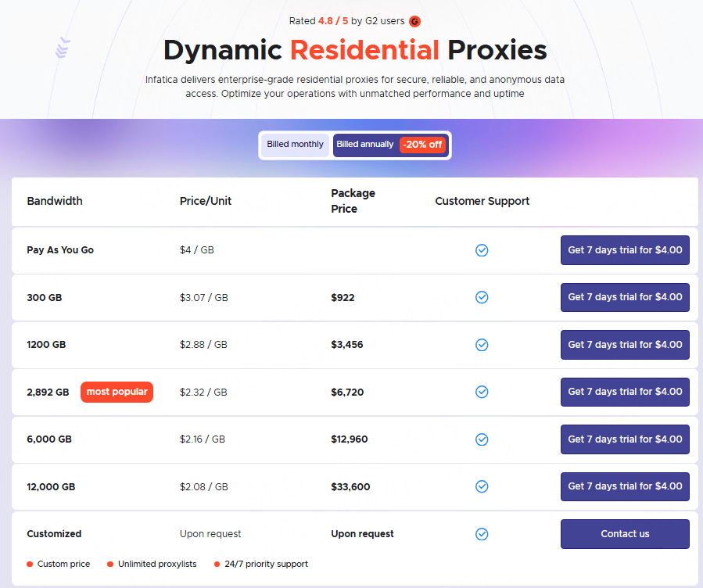The image size is (703, 588).
Task: Start trial for the 2,892 GB plan
Action: coord(625,392)
